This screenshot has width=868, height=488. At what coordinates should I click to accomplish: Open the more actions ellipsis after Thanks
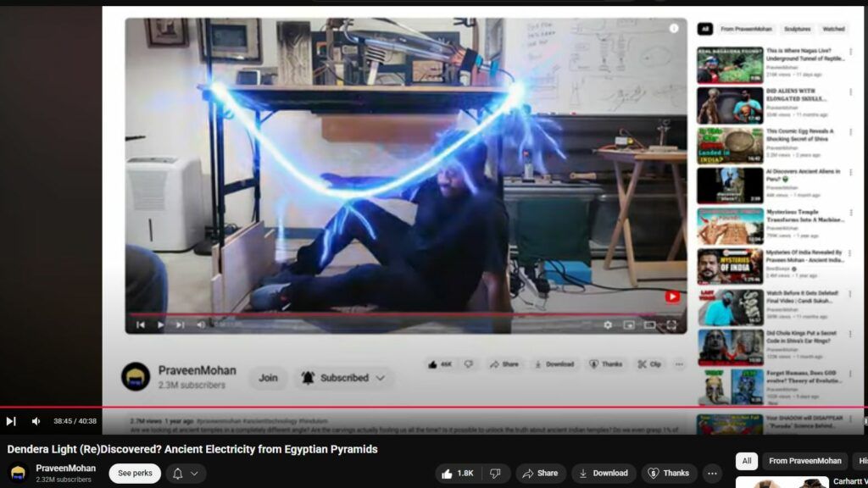tap(712, 474)
